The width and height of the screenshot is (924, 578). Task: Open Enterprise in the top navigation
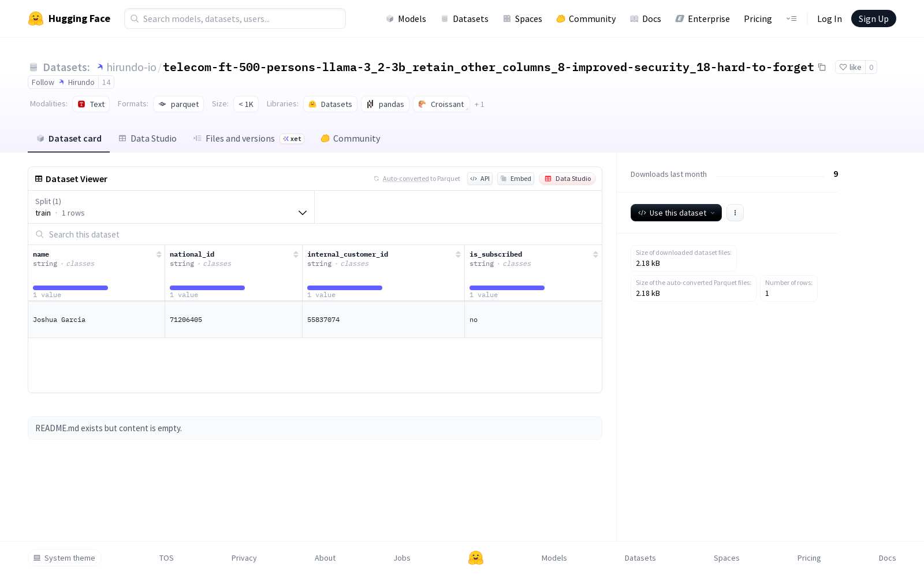point(703,18)
